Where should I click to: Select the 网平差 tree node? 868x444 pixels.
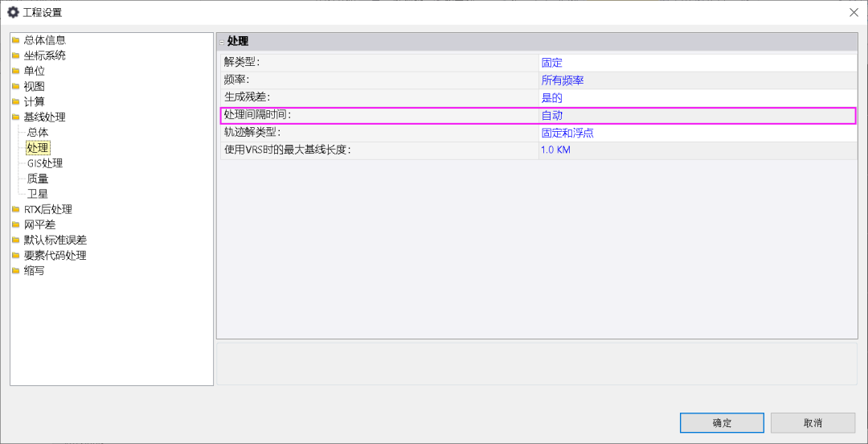tap(40, 225)
